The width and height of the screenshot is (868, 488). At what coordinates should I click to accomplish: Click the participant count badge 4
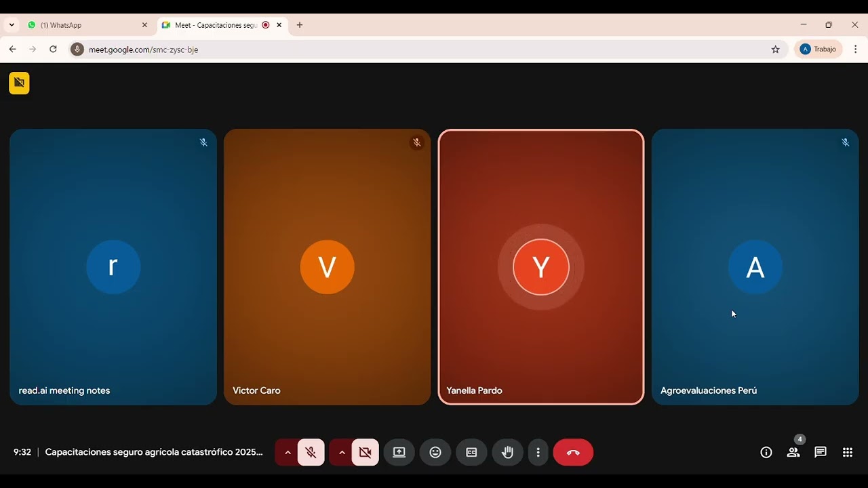click(x=800, y=439)
